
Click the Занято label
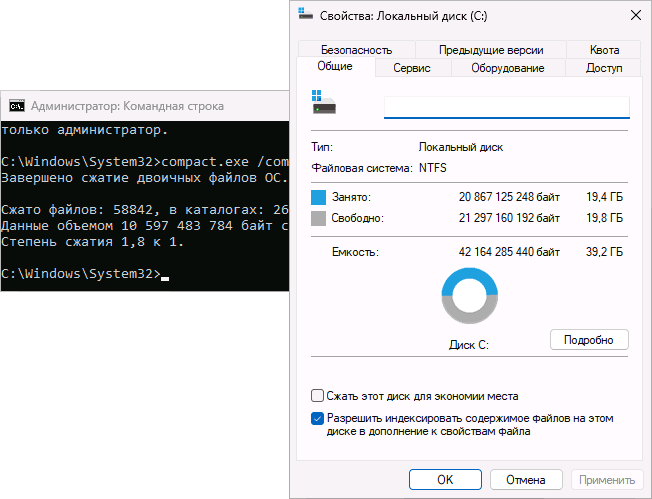click(351, 197)
